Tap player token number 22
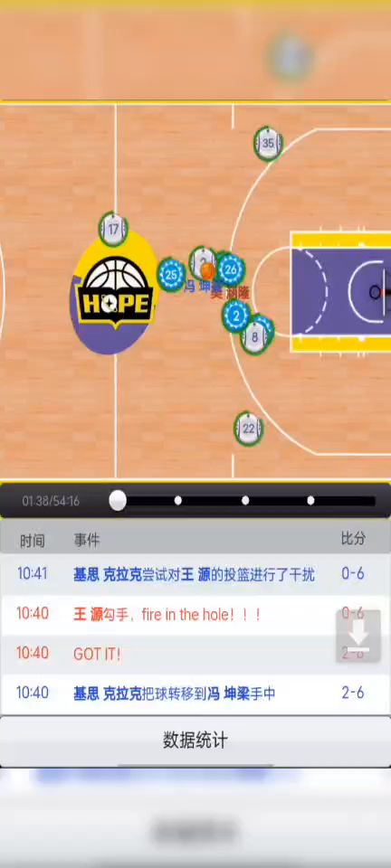This screenshot has height=868, width=391. 248,429
